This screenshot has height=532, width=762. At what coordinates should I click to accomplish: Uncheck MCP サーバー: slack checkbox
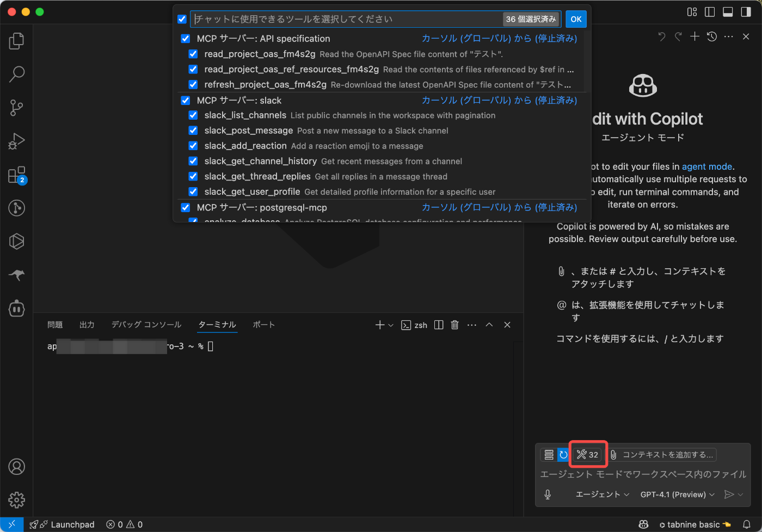(x=186, y=100)
